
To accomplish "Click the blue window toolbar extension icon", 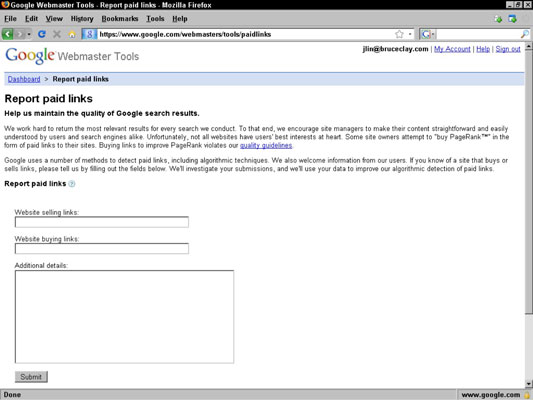I will (512, 19).
